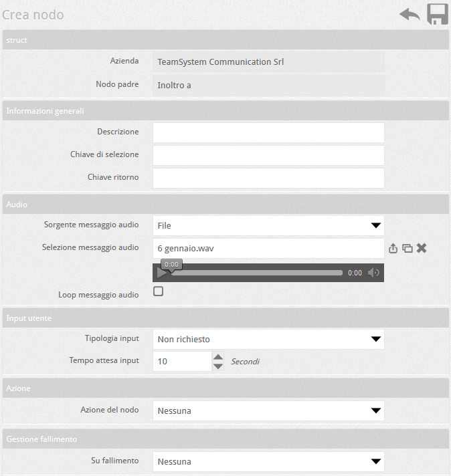The width and height of the screenshot is (451, 476).
Task: Select the 6 gennaio.wav audio field
Action: click(268, 248)
